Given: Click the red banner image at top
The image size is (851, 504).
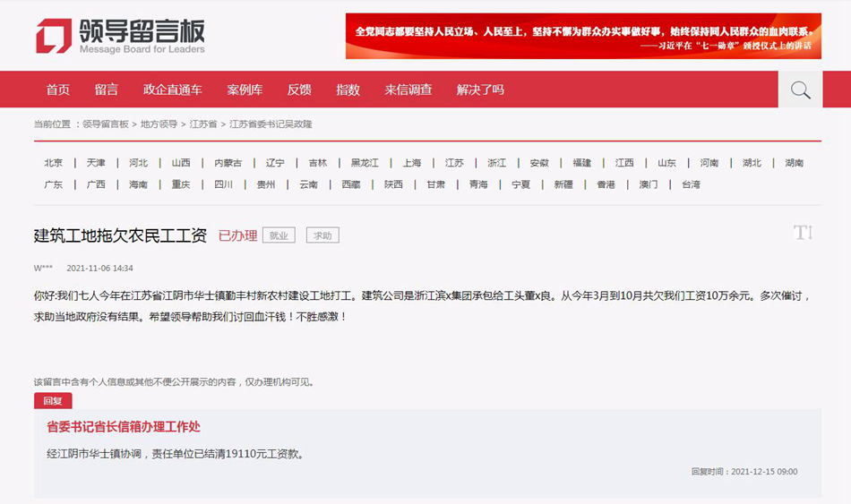Looking at the screenshot, I should coord(583,36).
